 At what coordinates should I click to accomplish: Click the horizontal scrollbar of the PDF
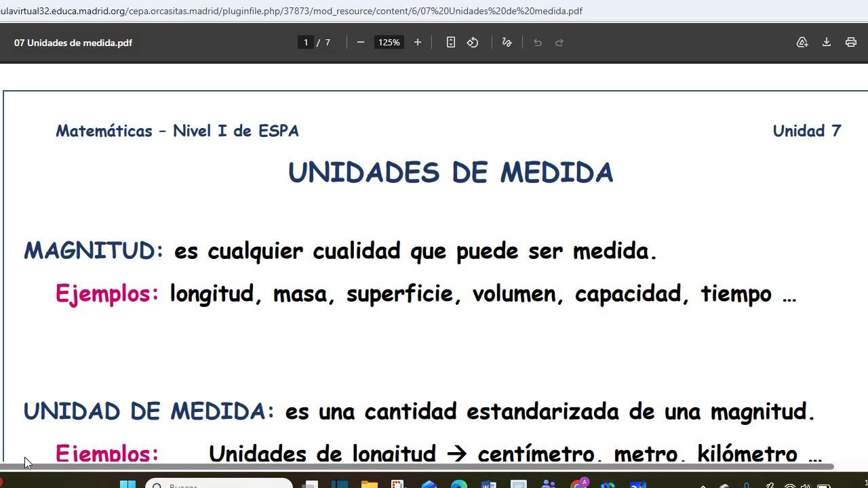(x=416, y=466)
